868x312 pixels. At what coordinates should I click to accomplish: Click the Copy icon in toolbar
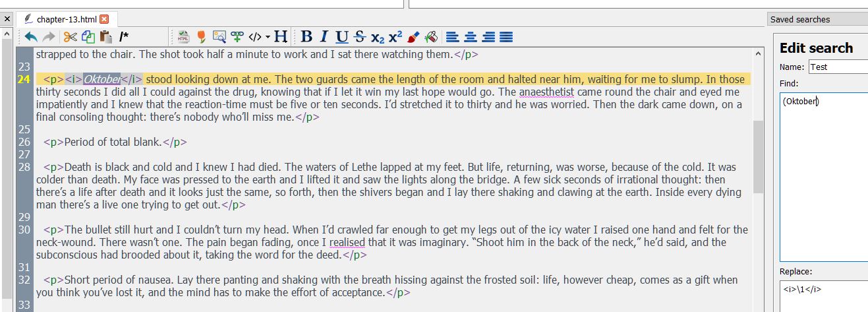click(88, 37)
